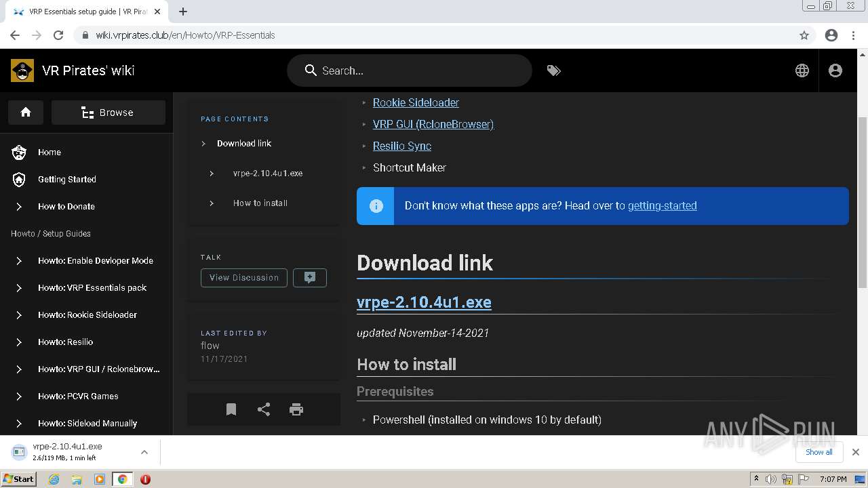Open the media player taskbar icon
This screenshot has height=488, width=868.
[100, 479]
